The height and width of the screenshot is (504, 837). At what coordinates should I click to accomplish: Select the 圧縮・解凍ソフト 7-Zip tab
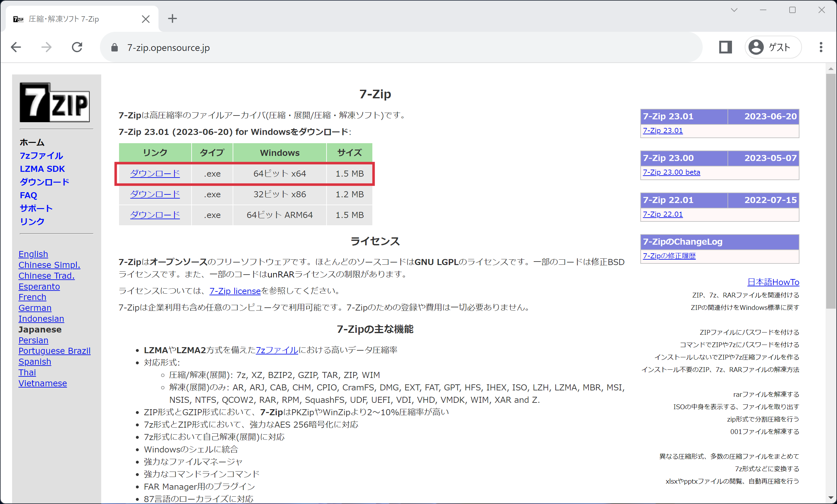tap(81, 19)
